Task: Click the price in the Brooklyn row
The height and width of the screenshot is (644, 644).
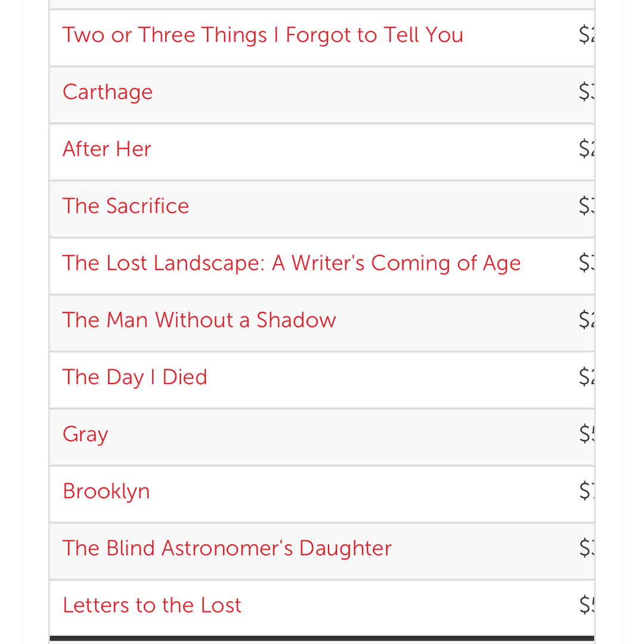Action: point(586,492)
